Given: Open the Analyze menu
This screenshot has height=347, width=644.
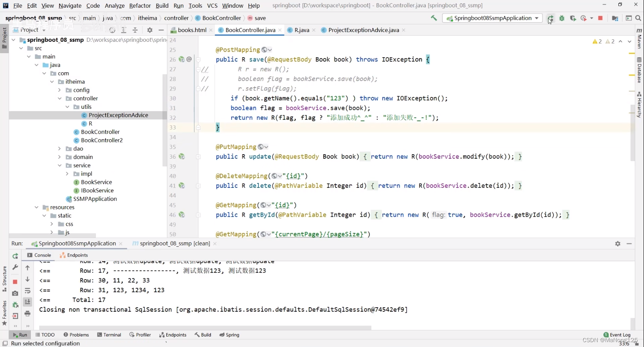Looking at the screenshot, I should [115, 6].
